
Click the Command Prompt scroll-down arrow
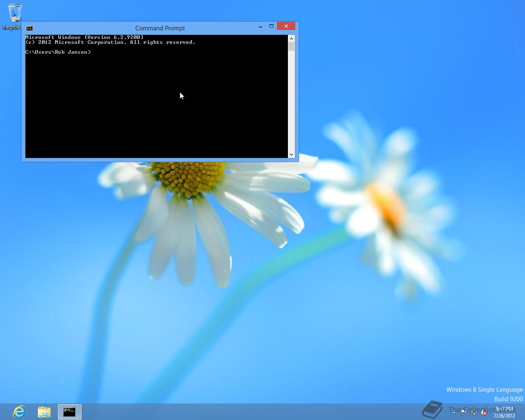pyautogui.click(x=291, y=155)
